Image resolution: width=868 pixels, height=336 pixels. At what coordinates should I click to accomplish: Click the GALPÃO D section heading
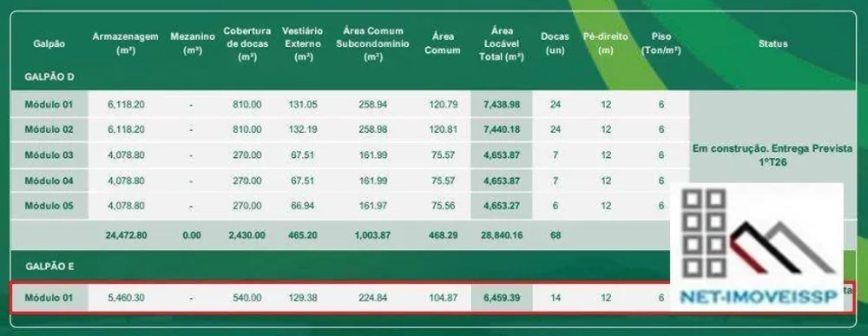pyautogui.click(x=49, y=77)
